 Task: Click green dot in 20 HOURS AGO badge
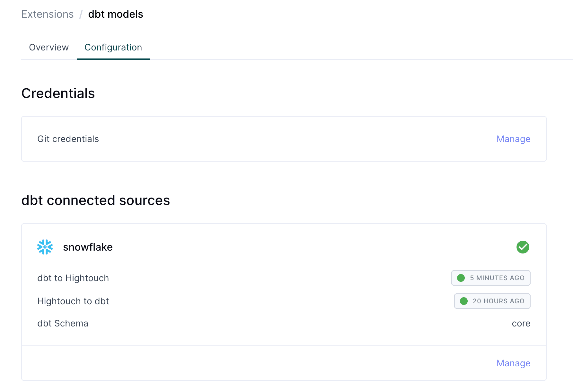pyautogui.click(x=463, y=301)
